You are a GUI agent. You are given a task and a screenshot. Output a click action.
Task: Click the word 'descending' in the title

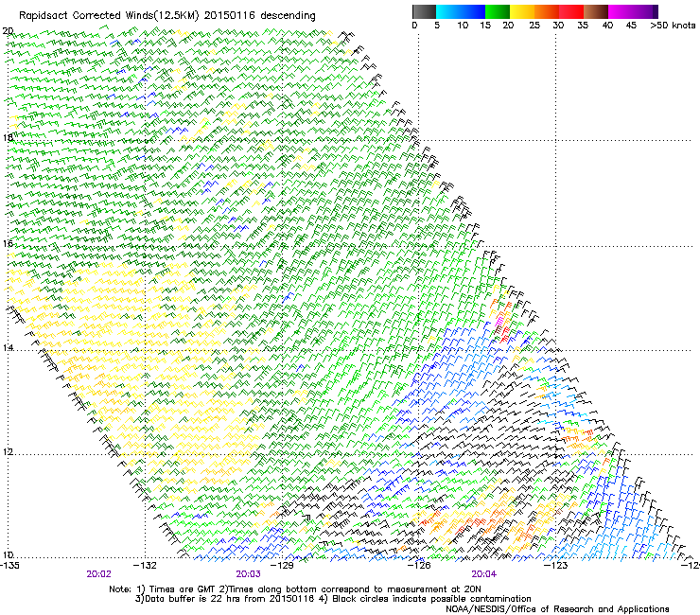tap(288, 16)
